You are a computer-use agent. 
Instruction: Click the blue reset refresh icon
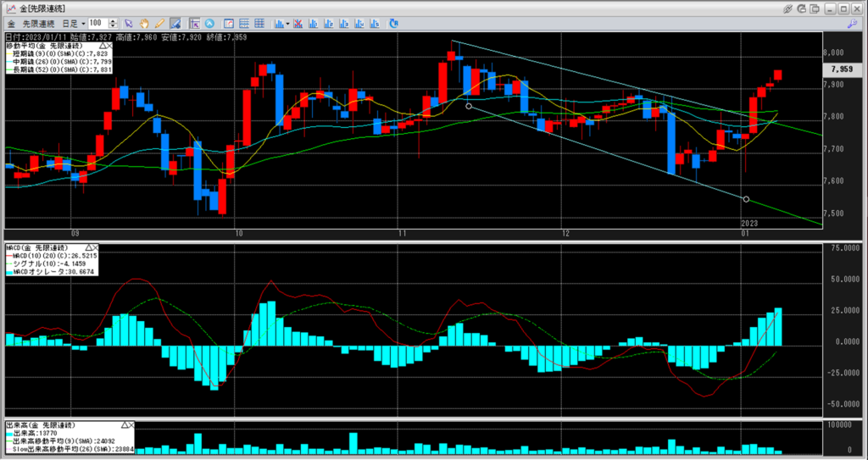point(393,23)
